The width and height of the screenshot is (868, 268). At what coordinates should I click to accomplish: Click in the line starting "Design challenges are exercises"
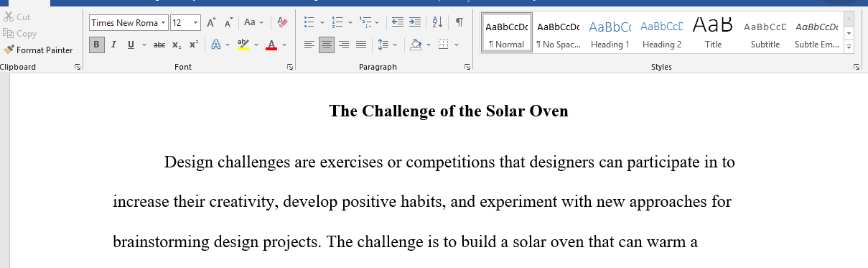point(449,162)
